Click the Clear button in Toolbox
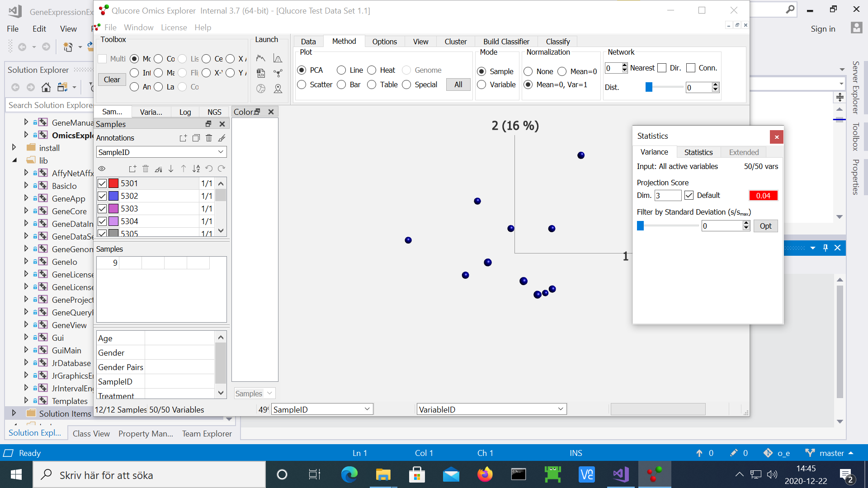Image resolution: width=868 pixels, height=488 pixels. 112,80
